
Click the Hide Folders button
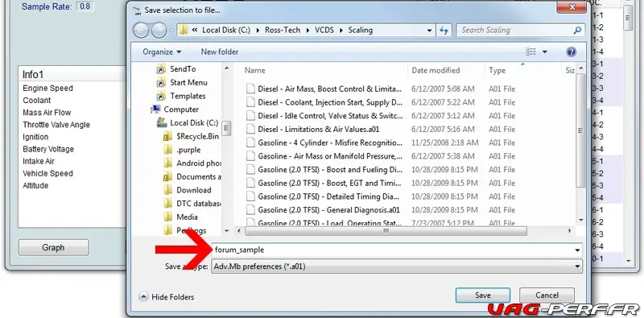pos(167,296)
